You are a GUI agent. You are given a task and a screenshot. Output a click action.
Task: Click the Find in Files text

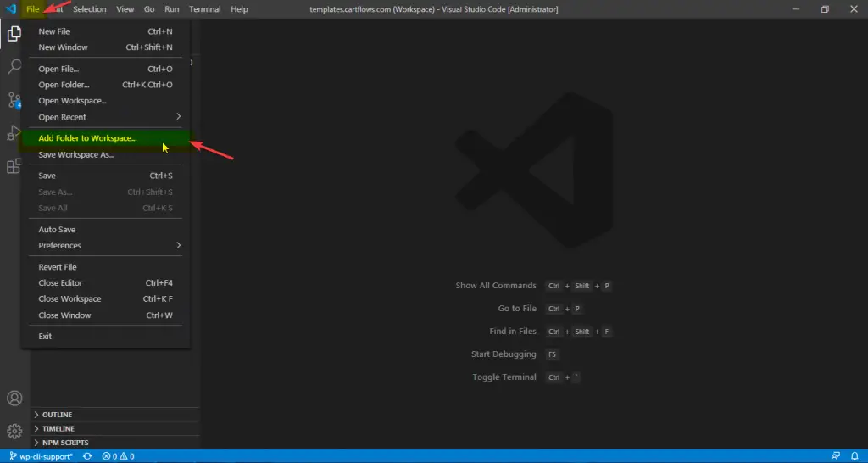click(513, 332)
